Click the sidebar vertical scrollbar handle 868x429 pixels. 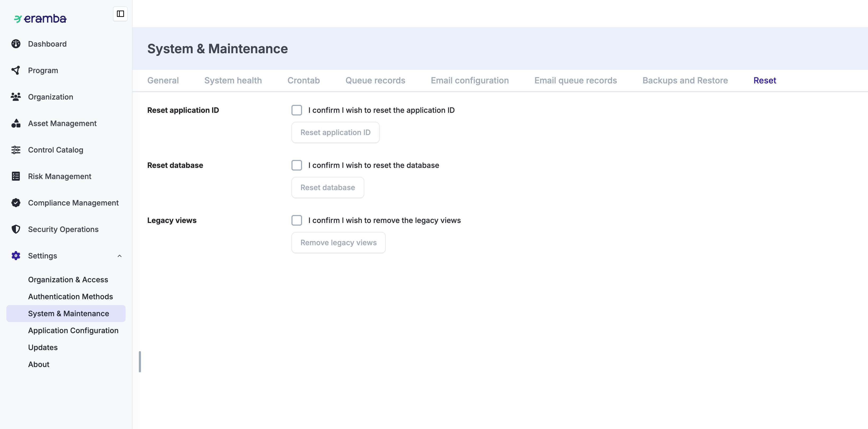point(140,362)
